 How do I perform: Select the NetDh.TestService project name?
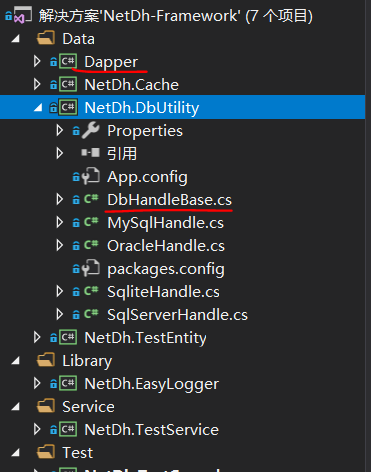pos(152,430)
